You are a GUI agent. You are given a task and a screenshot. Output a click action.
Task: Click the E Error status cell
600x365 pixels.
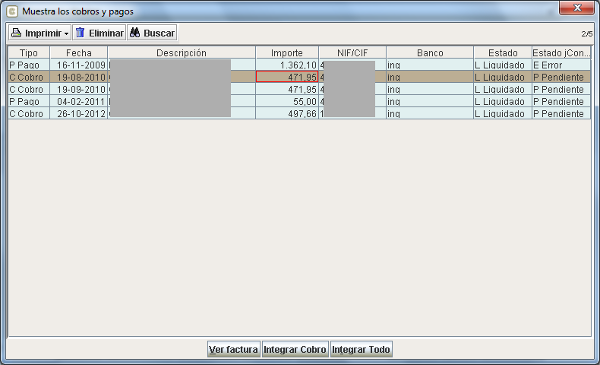tap(561, 65)
